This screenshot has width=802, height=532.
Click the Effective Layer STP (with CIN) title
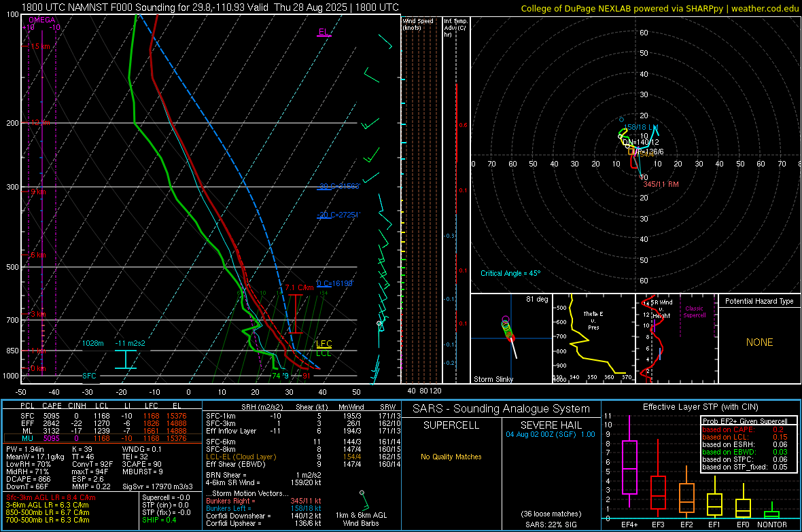pyautogui.click(x=700, y=407)
